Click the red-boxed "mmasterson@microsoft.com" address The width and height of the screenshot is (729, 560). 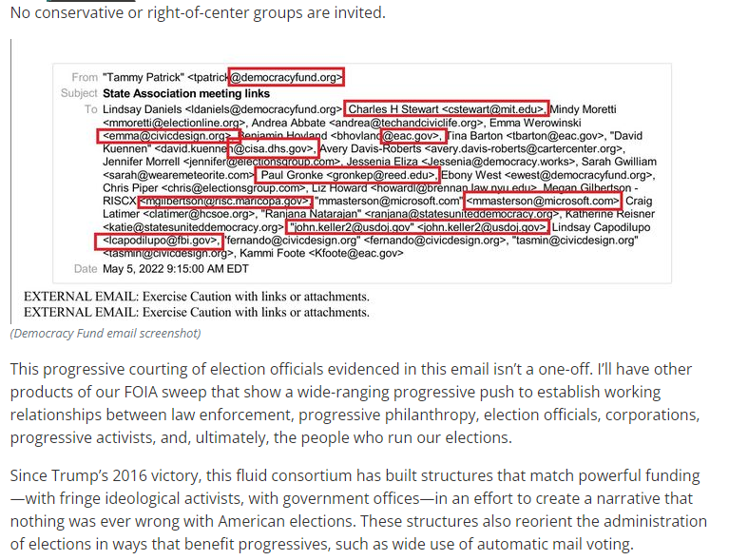pyautogui.click(x=543, y=202)
